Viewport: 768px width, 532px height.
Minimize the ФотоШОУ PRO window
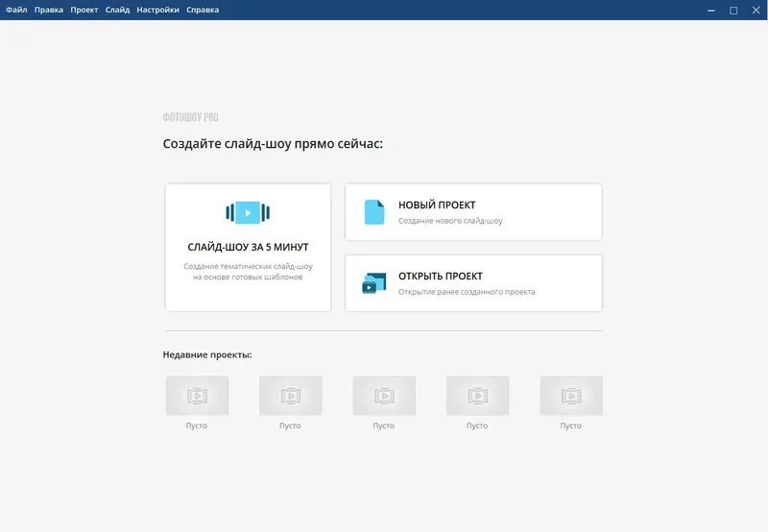point(711,11)
